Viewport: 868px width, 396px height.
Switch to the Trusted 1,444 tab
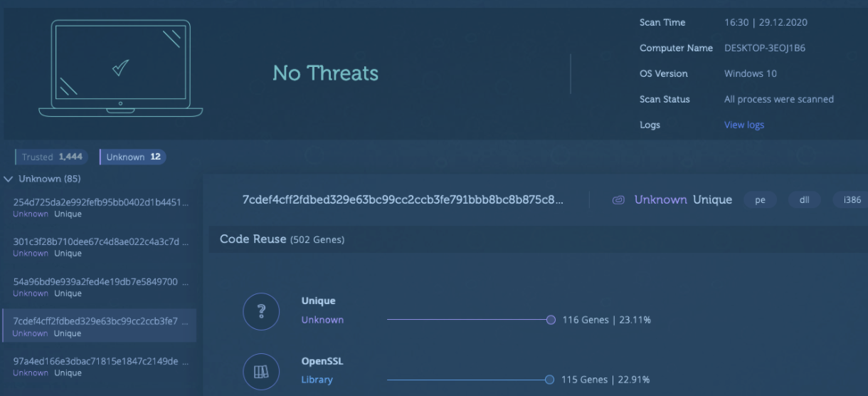51,157
